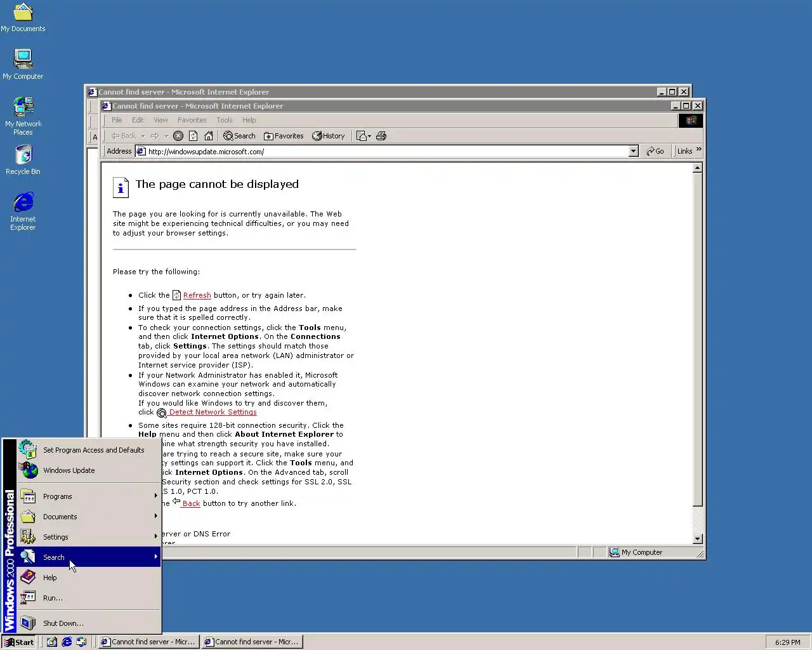Viewport: 812px width, 650px height.
Task: Open the History pane in toolbar
Action: pyautogui.click(x=328, y=136)
